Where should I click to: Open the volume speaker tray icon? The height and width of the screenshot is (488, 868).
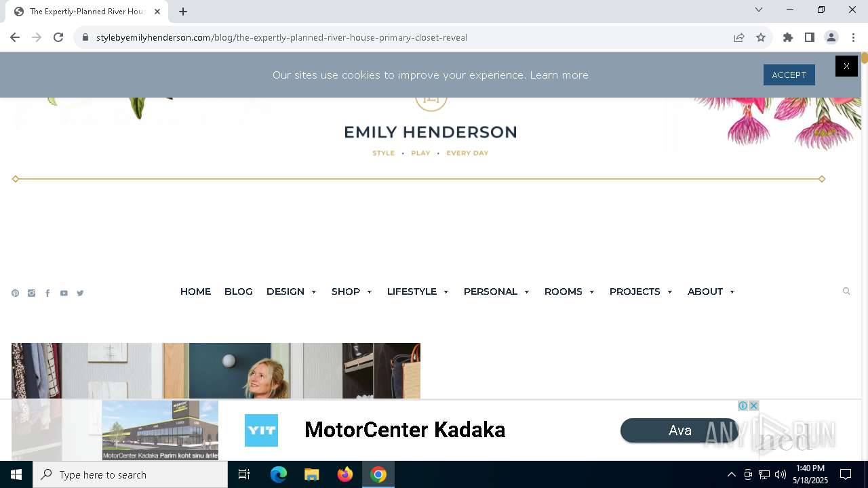point(781,474)
